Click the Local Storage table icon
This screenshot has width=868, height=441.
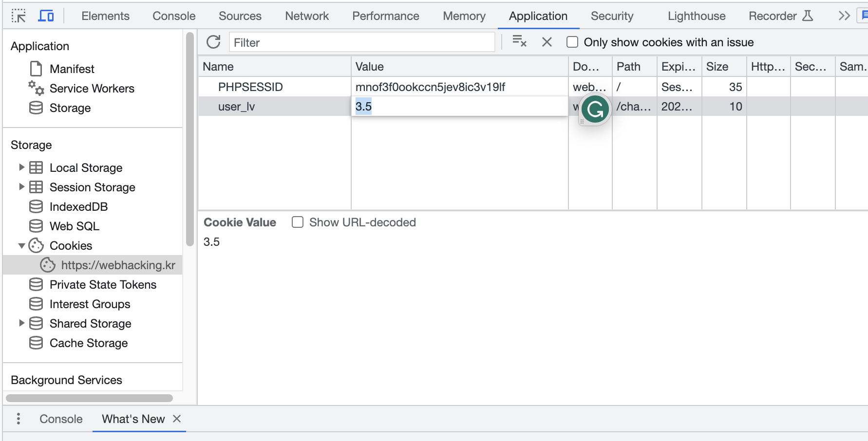(36, 167)
